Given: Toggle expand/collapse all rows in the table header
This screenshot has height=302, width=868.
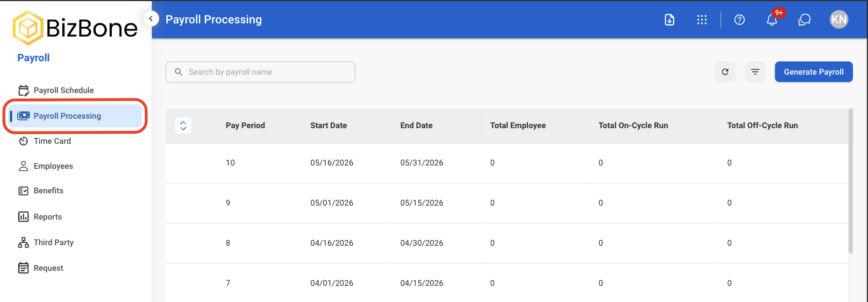Looking at the screenshot, I should tap(183, 125).
